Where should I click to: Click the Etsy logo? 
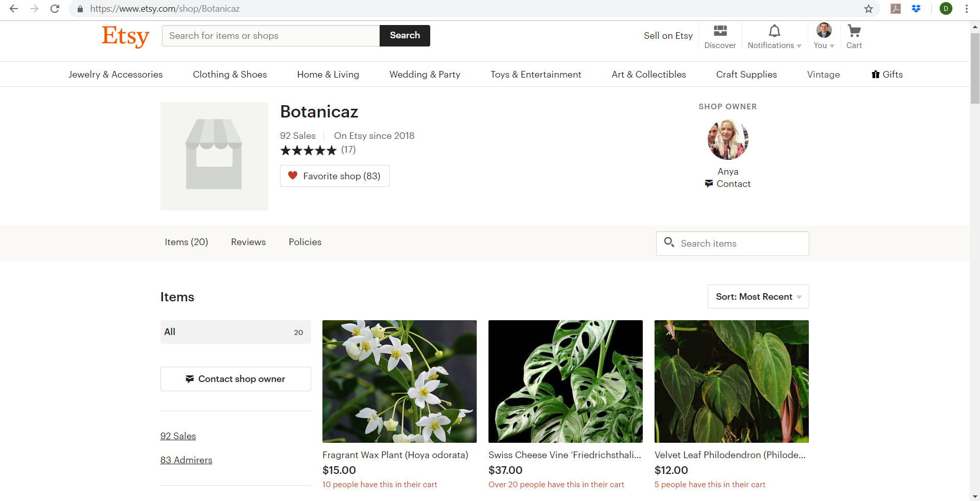(x=125, y=36)
